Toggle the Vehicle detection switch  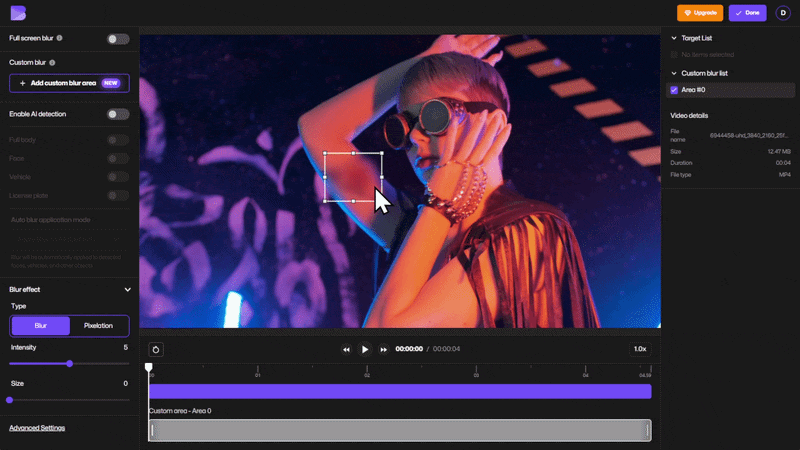118,177
